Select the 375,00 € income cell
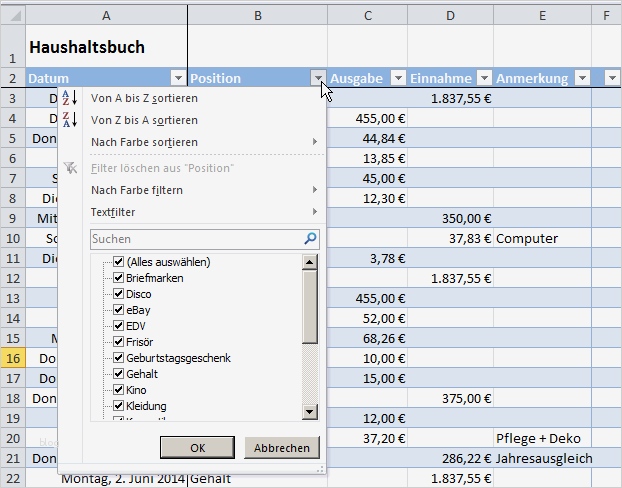The width and height of the screenshot is (622, 488). (x=450, y=398)
